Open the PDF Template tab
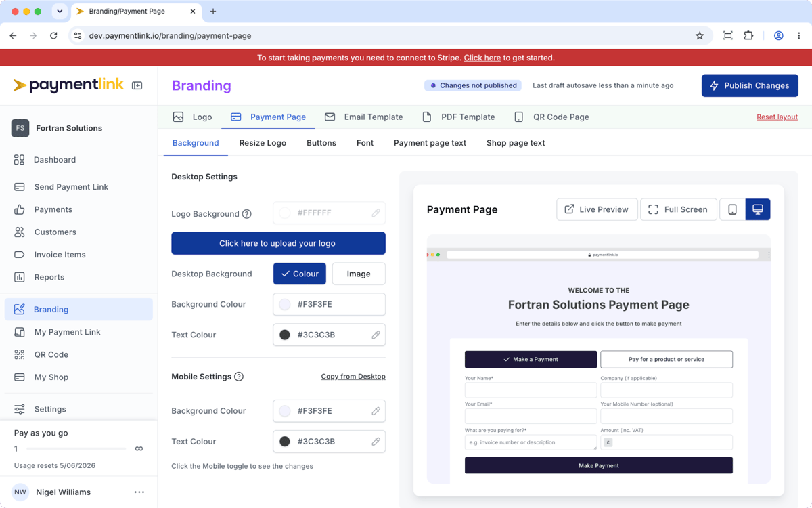Image resolution: width=812 pixels, height=508 pixels. 458,117
